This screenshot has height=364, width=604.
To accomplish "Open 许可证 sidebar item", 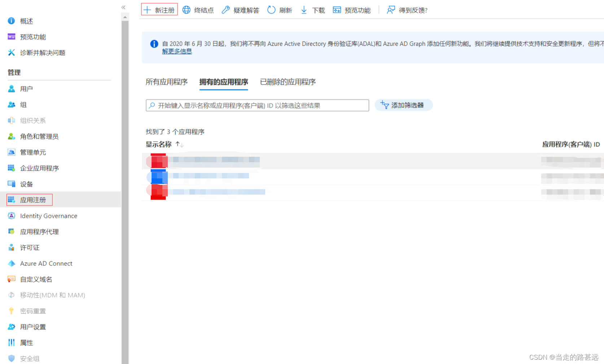I will pos(24,248).
